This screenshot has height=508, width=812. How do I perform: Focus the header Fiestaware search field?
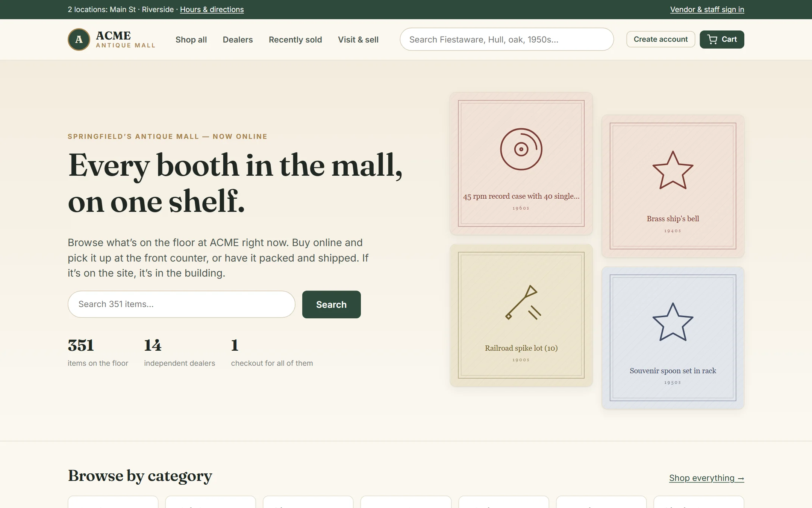pos(507,40)
